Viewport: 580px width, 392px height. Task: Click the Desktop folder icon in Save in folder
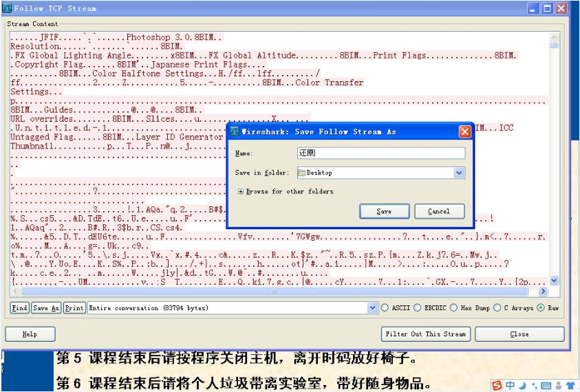pyautogui.click(x=302, y=173)
